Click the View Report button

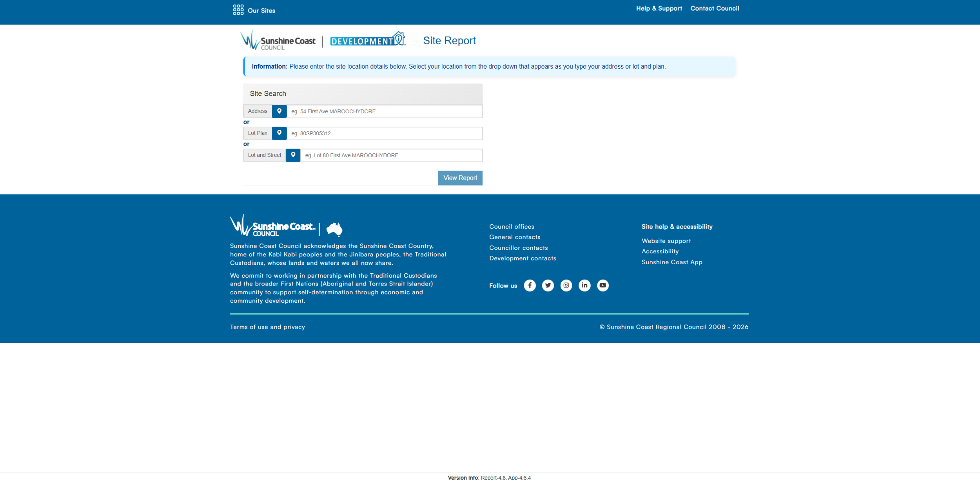[460, 178]
